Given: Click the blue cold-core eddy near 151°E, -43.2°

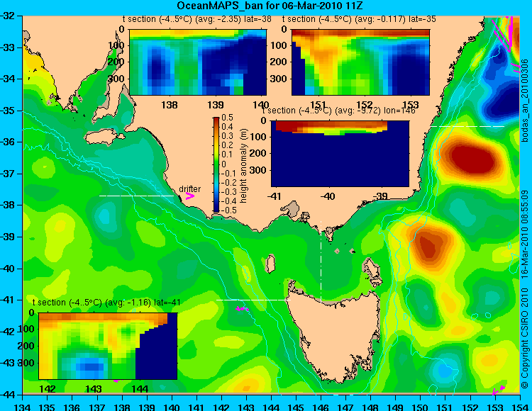Looking at the screenshot, I should pyautogui.click(x=444, y=369).
